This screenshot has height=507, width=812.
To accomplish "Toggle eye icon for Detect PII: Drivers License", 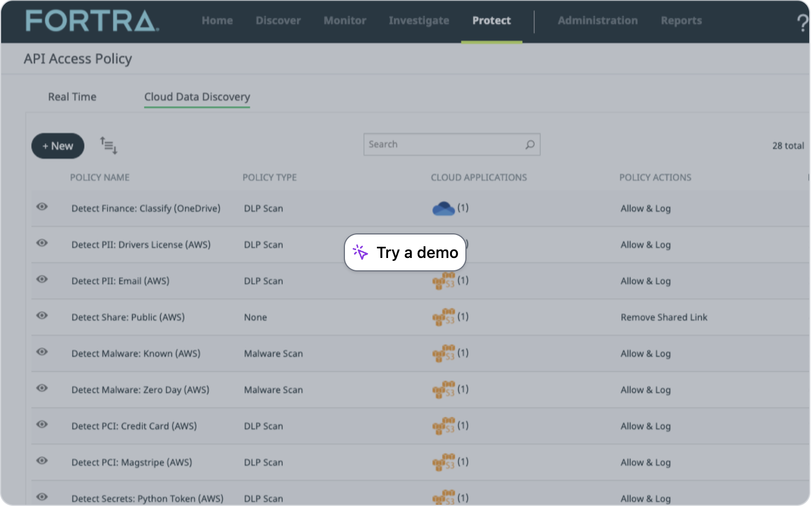I will coord(42,243).
